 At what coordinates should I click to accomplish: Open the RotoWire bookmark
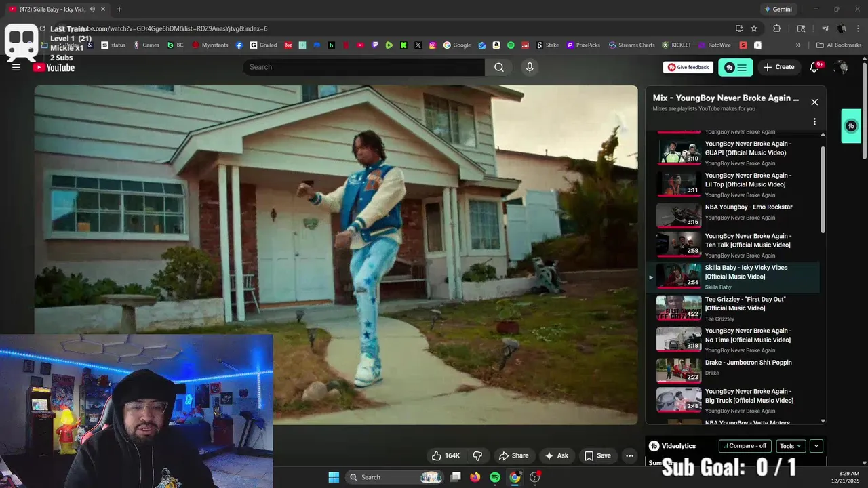coord(715,45)
